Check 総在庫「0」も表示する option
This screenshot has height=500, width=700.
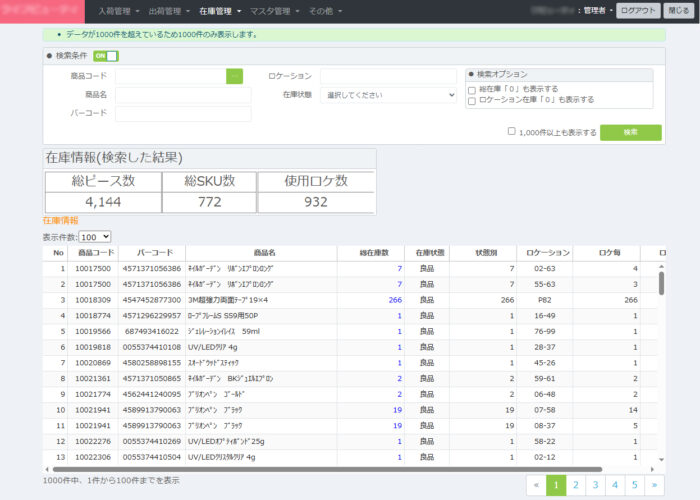click(472, 90)
